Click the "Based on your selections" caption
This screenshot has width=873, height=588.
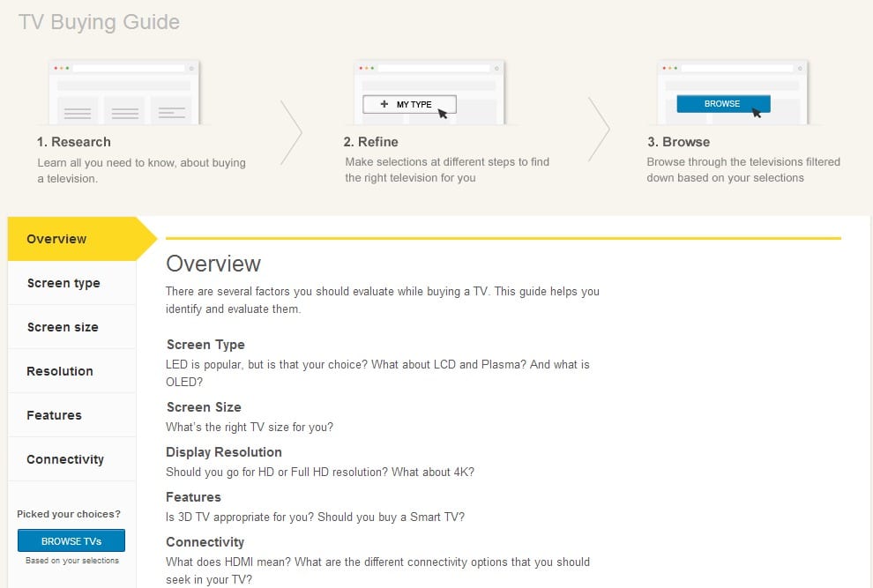pos(72,561)
